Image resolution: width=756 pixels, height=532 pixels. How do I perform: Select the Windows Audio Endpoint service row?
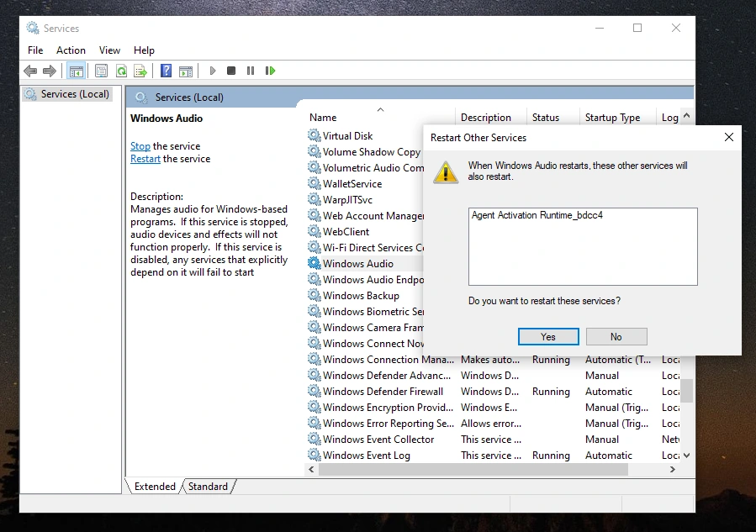365,280
